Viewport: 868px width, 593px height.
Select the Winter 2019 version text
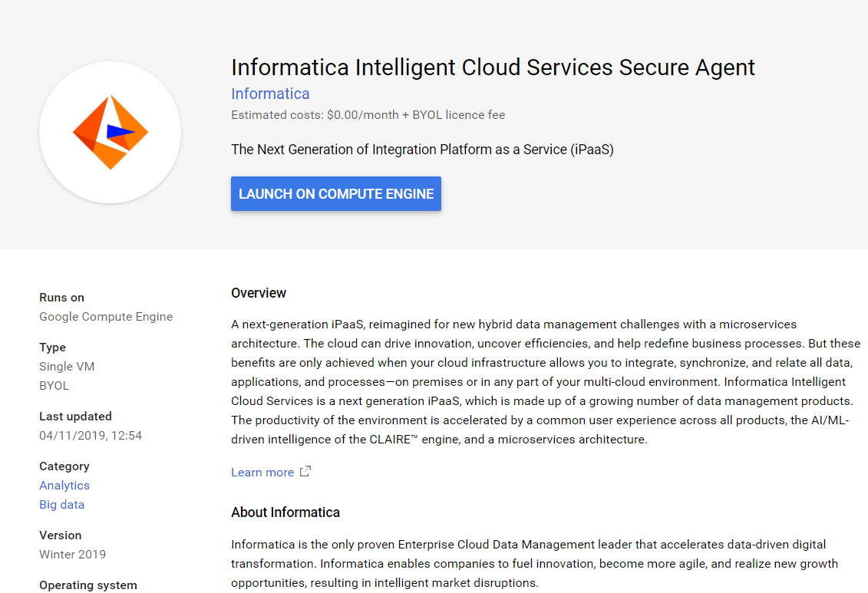point(72,554)
